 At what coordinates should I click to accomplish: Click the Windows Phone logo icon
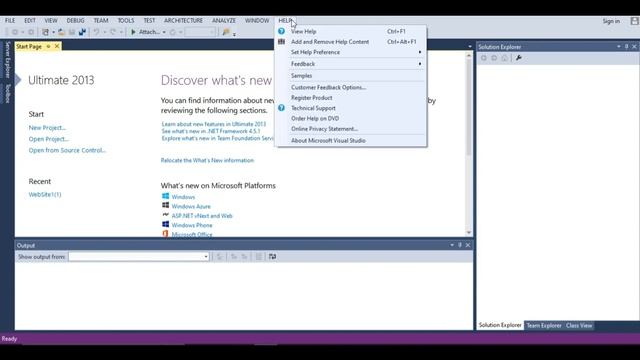coord(165,224)
